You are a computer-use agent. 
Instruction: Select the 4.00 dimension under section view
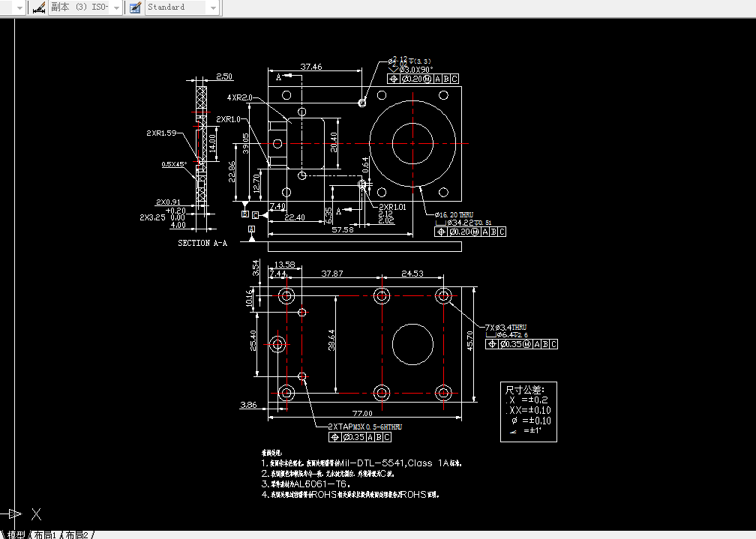(178, 225)
